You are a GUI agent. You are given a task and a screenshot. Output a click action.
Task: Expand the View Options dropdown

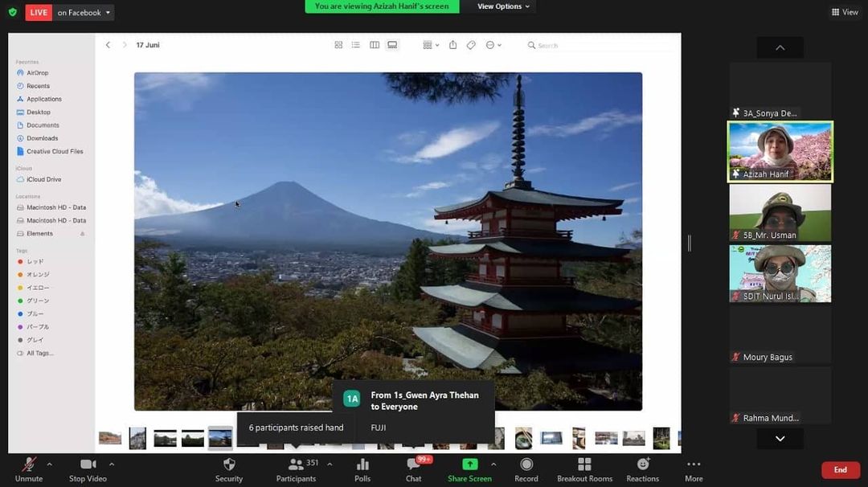[x=504, y=6]
